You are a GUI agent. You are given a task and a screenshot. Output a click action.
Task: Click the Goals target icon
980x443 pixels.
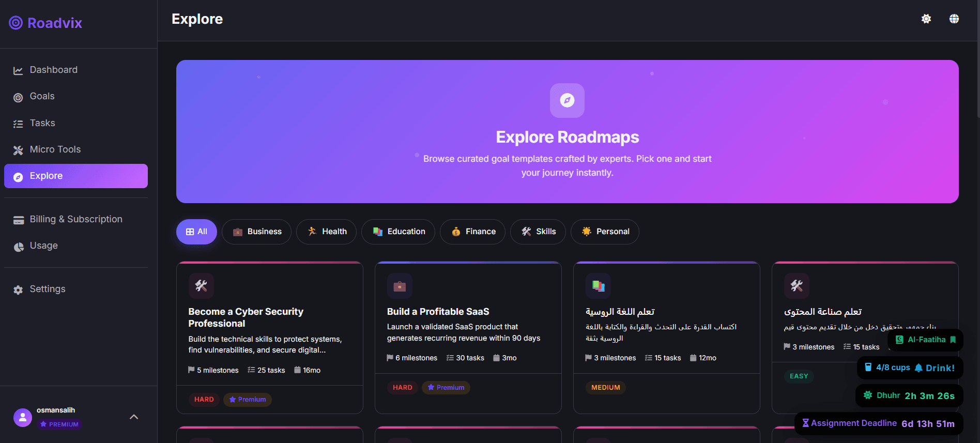click(18, 97)
